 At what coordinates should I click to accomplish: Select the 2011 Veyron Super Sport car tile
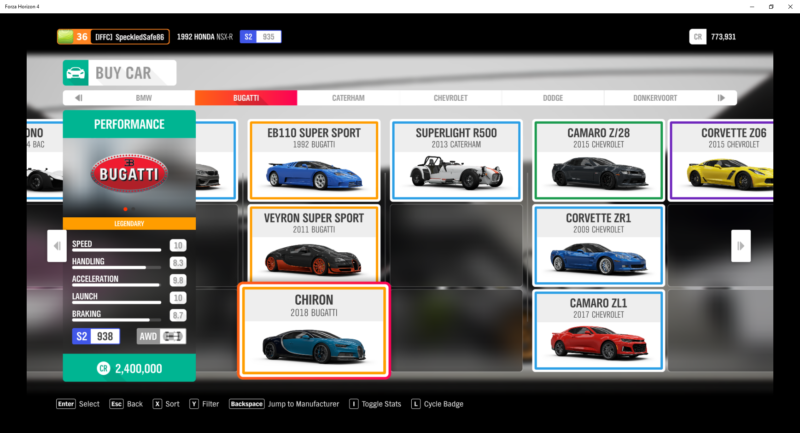click(x=314, y=242)
